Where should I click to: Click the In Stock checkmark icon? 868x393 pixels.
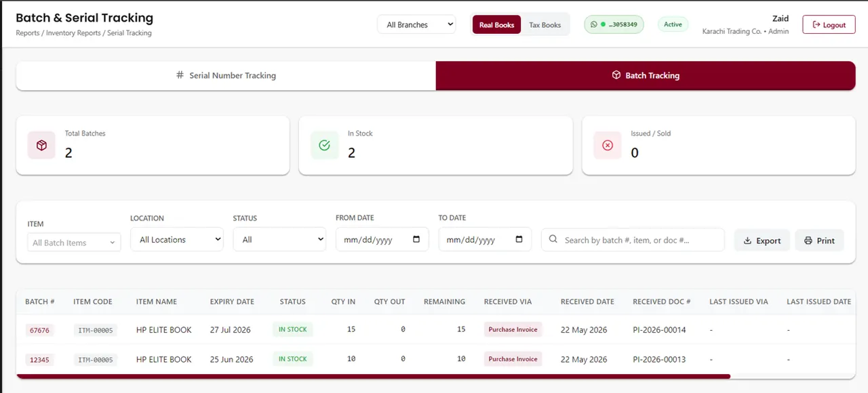(324, 145)
